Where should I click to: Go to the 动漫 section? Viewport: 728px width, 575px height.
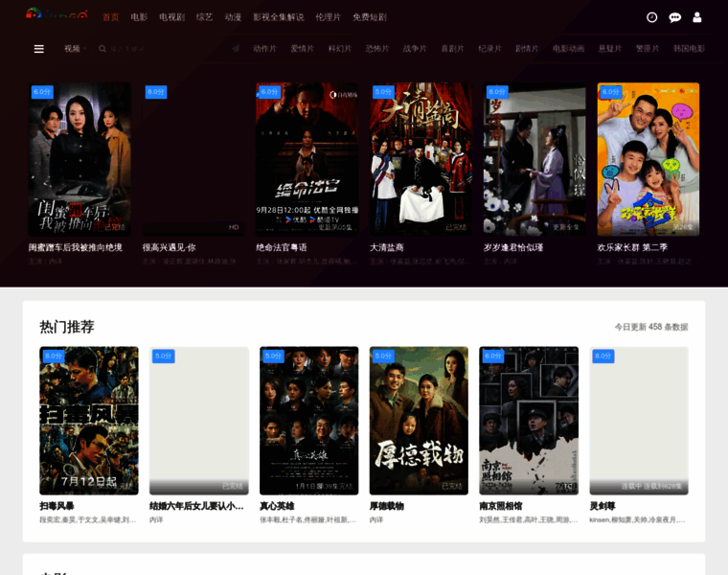coord(233,17)
